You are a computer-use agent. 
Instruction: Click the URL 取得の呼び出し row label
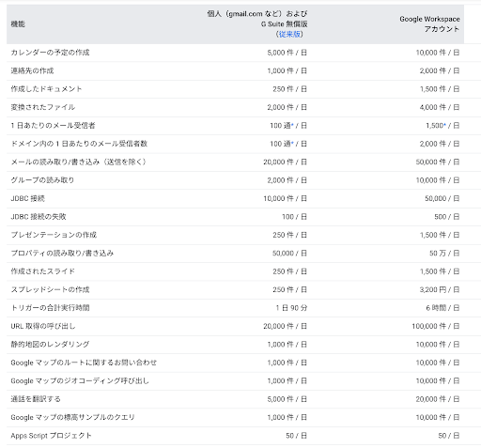[x=43, y=326]
